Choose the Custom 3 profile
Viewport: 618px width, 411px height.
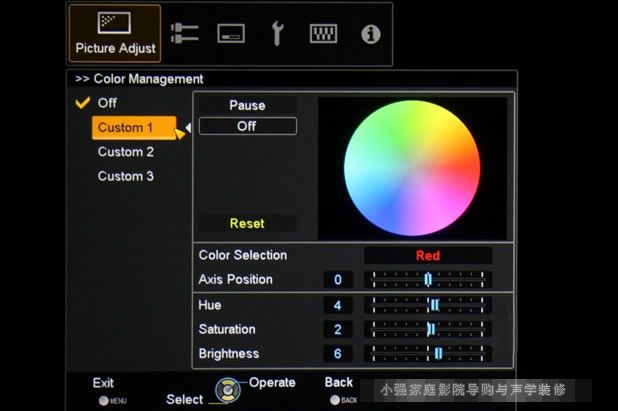pos(126,176)
